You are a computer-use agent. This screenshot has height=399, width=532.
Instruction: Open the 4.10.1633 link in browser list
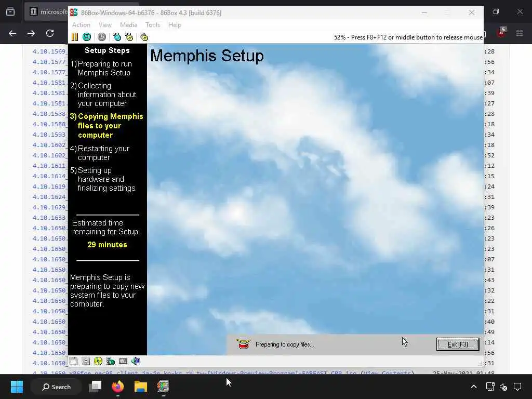point(49,218)
